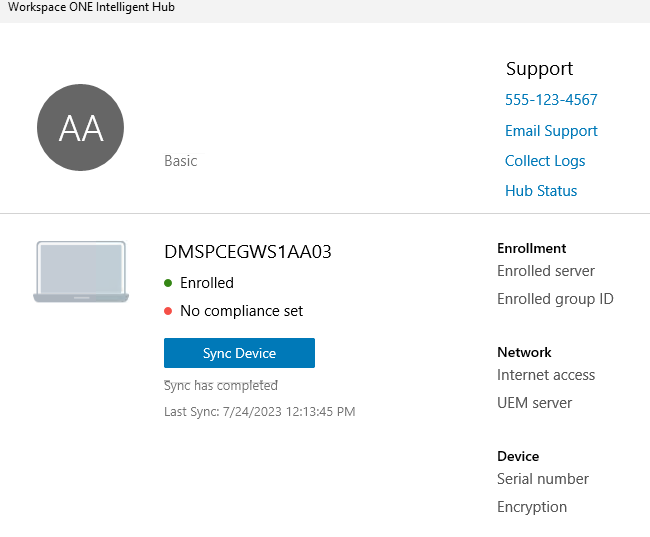Select the UEM server entry
The height and width of the screenshot is (537, 650).
(535, 403)
